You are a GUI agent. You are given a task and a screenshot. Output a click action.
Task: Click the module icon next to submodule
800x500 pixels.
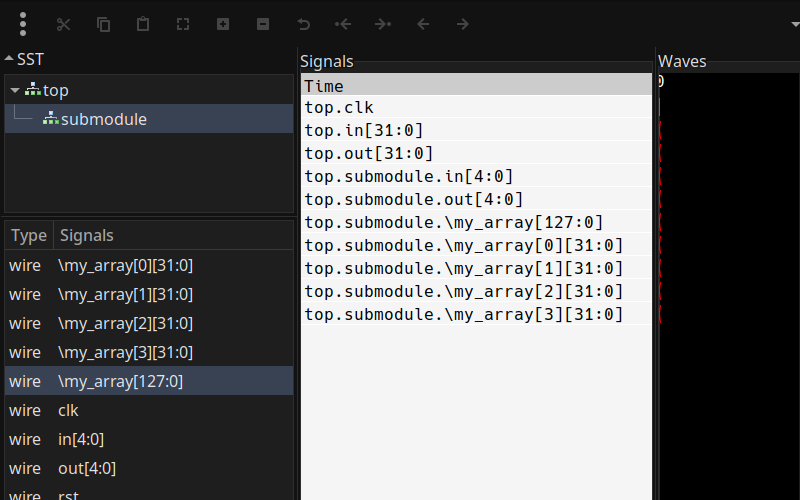click(51, 118)
